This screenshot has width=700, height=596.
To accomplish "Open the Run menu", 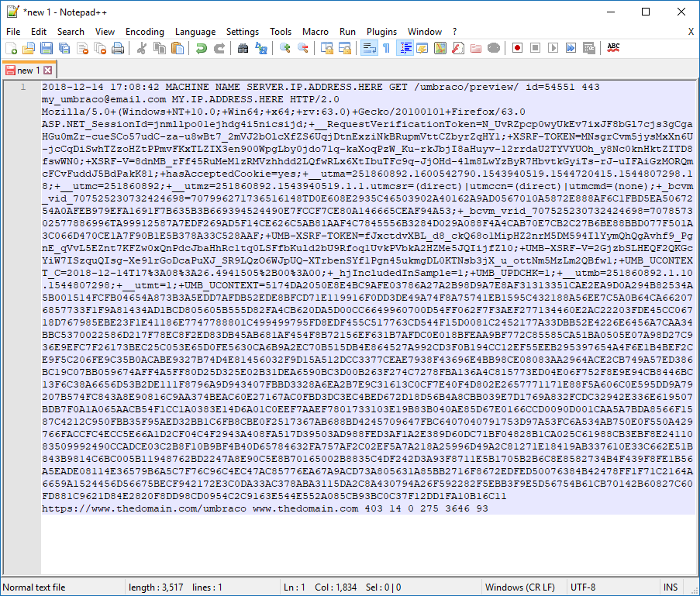I will coord(347,32).
